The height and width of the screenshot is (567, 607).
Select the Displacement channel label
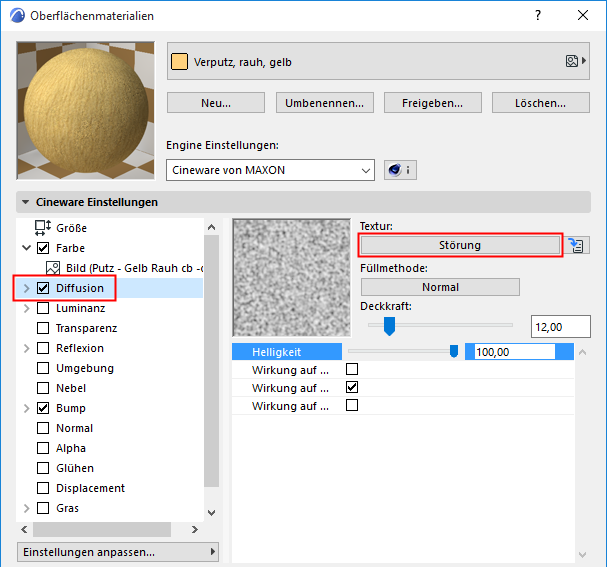(x=90, y=488)
